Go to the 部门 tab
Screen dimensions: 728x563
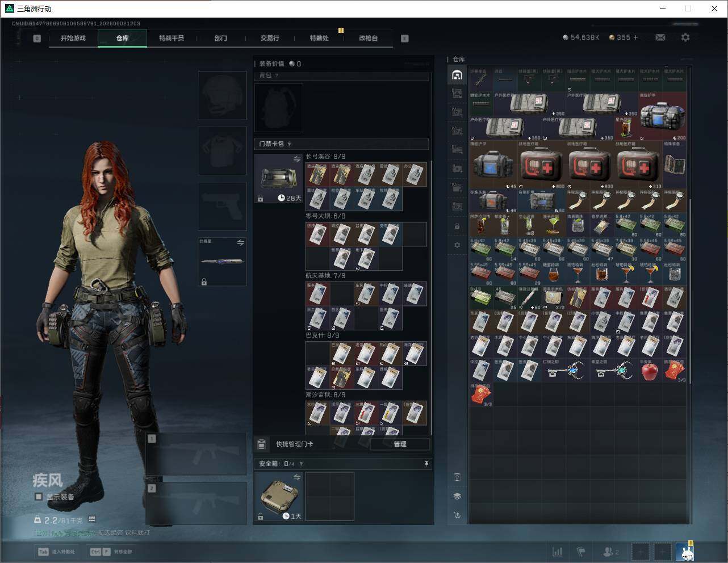coord(221,38)
